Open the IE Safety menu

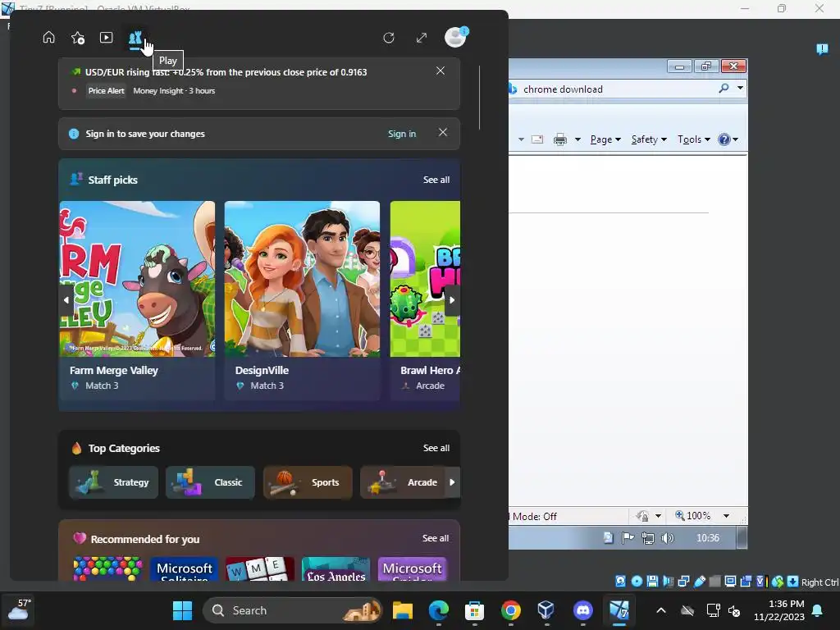[x=649, y=139]
